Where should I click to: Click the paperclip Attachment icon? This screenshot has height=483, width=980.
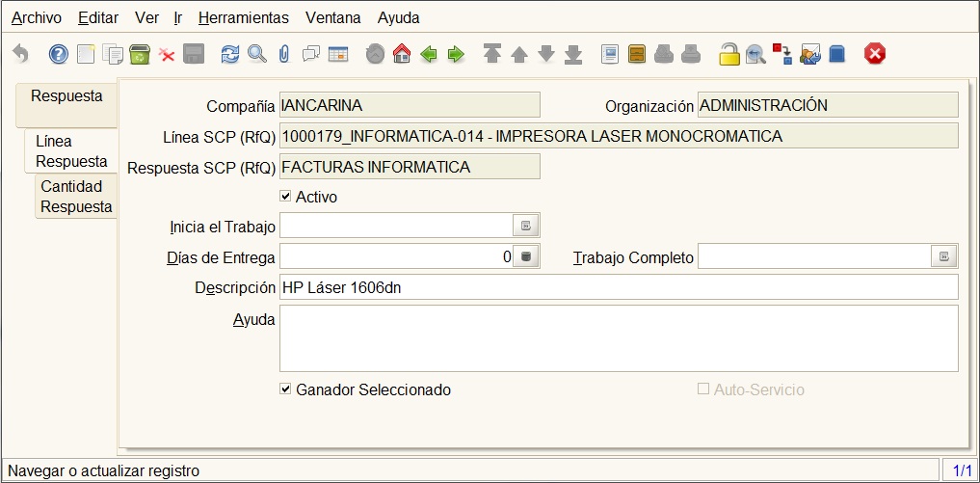pos(284,54)
